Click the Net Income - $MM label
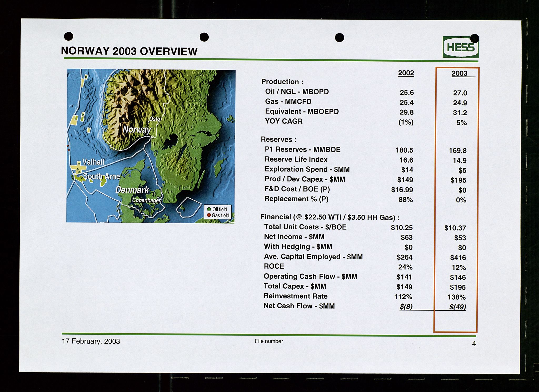This screenshot has height=392, width=539. point(294,237)
